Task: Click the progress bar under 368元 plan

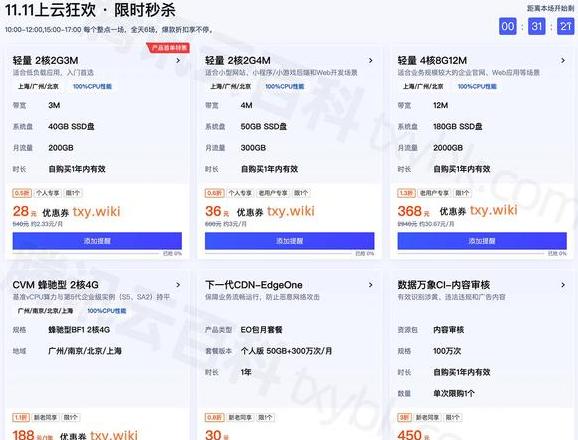Action: [x=471, y=254]
